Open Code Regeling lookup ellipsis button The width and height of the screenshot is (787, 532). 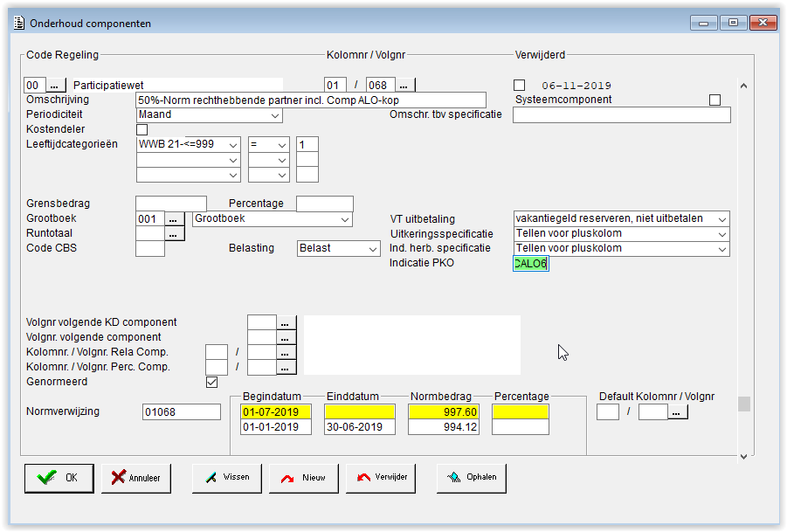point(55,86)
